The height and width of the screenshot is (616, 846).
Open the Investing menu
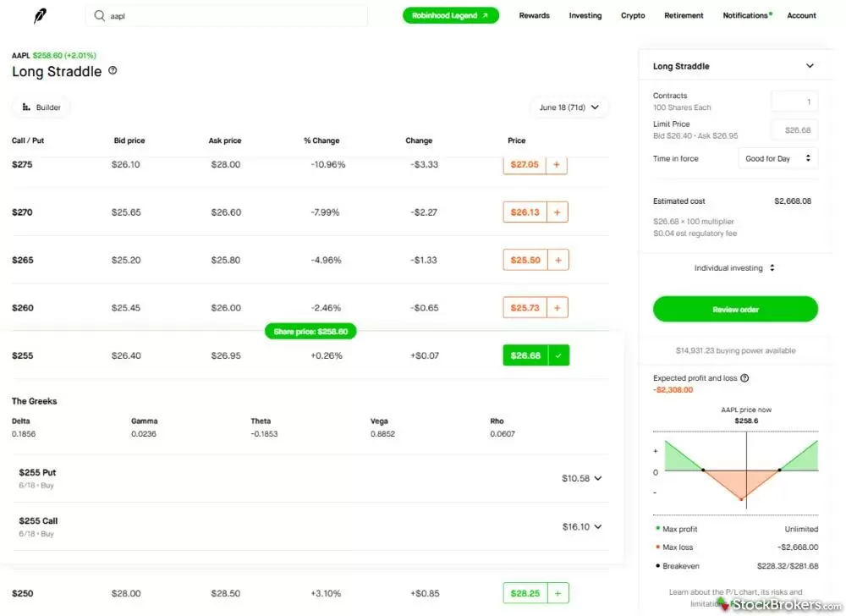585,15
